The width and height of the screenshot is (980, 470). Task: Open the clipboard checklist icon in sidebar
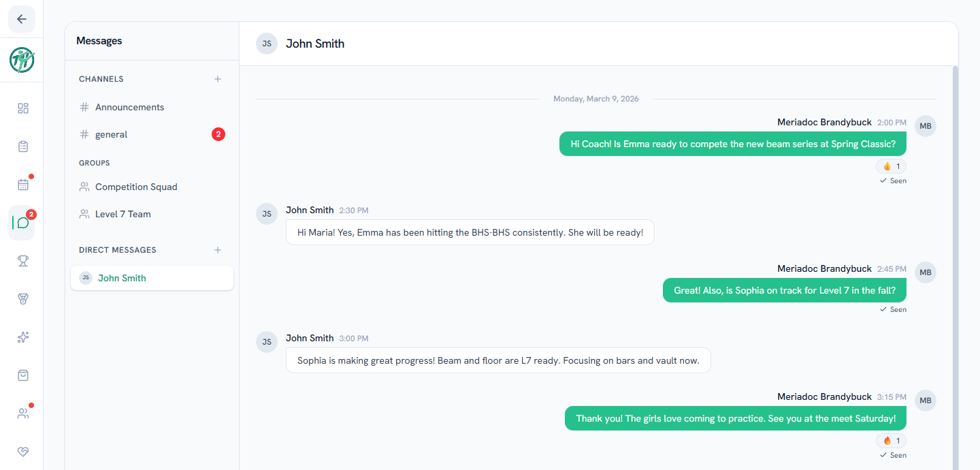tap(23, 146)
